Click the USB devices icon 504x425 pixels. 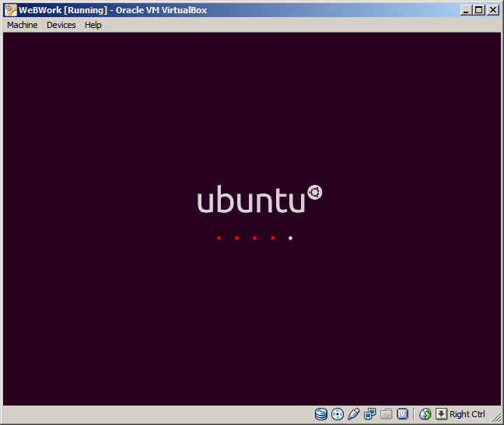tap(354, 414)
